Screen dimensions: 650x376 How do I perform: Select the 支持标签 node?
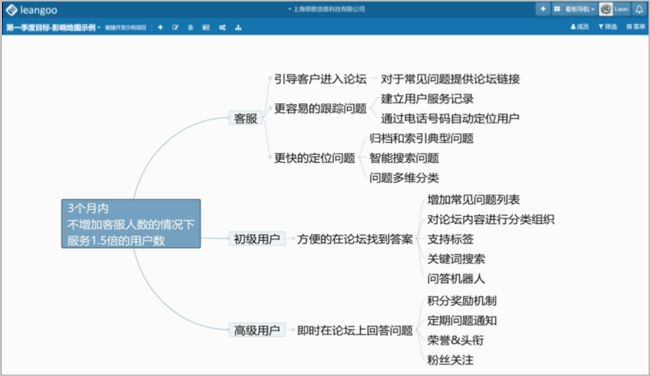[x=450, y=239]
